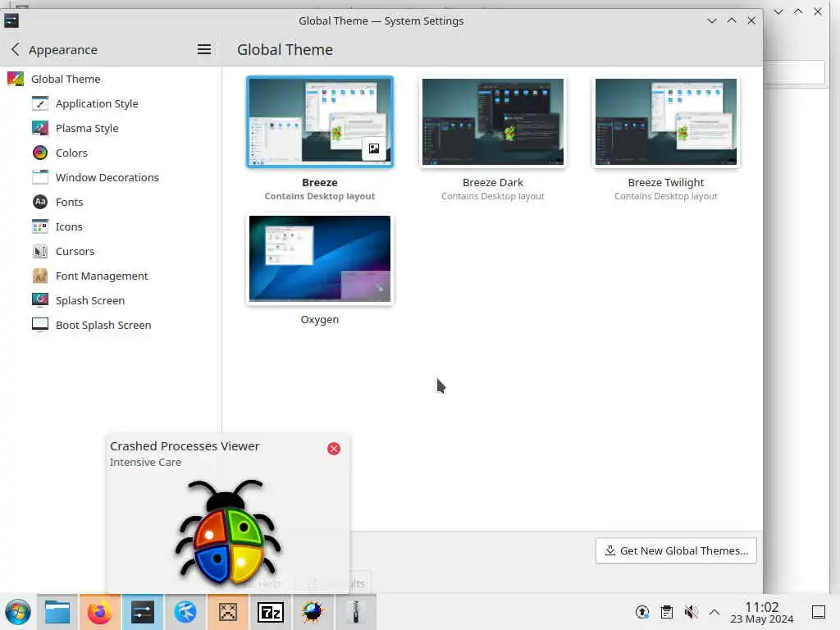This screenshot has height=630, width=840.
Task: Click the Breeze Dark label text
Action: tap(493, 183)
